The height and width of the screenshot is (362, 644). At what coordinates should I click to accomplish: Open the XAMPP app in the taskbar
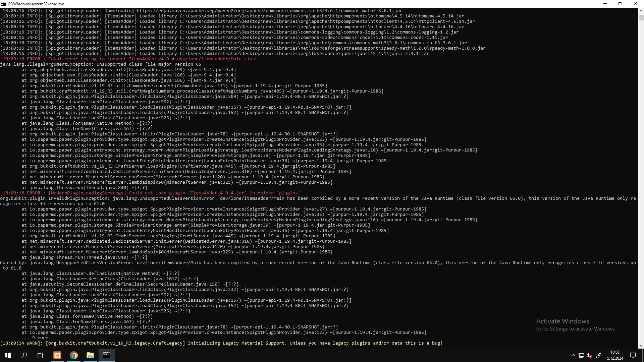click(57, 355)
